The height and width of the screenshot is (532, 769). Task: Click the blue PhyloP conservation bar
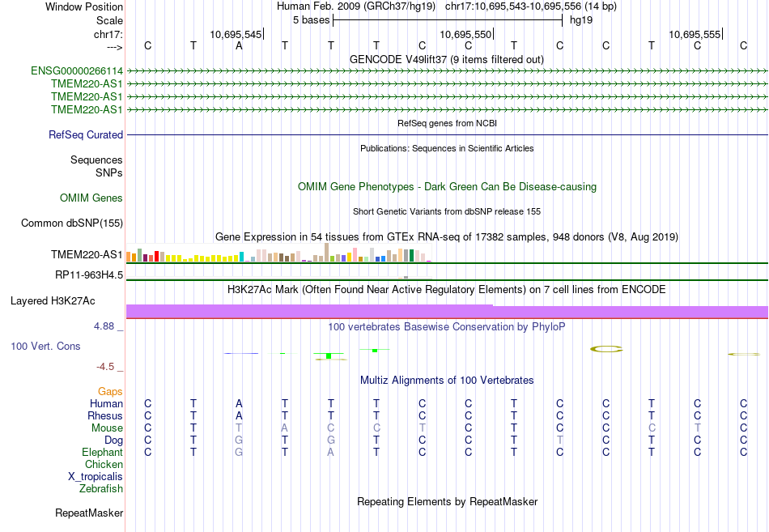point(240,353)
